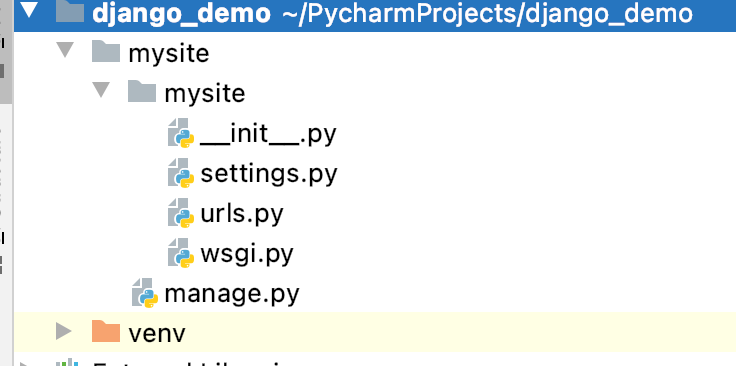Expand the venv folder arrow

(x=63, y=332)
